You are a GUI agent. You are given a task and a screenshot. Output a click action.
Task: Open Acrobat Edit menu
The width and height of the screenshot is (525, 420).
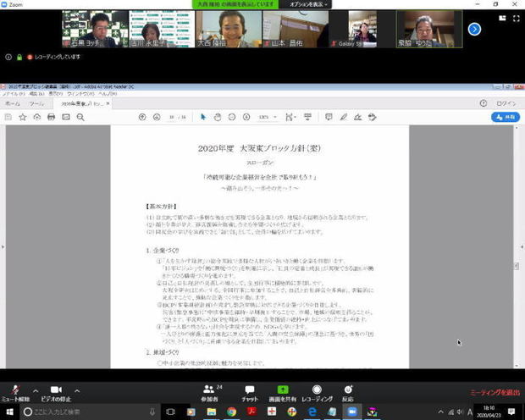click(36, 94)
